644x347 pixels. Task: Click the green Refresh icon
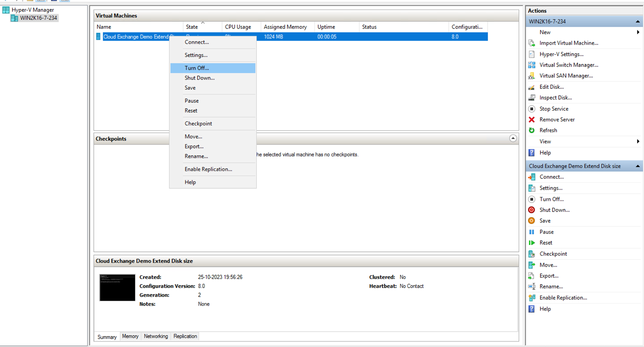(532, 130)
